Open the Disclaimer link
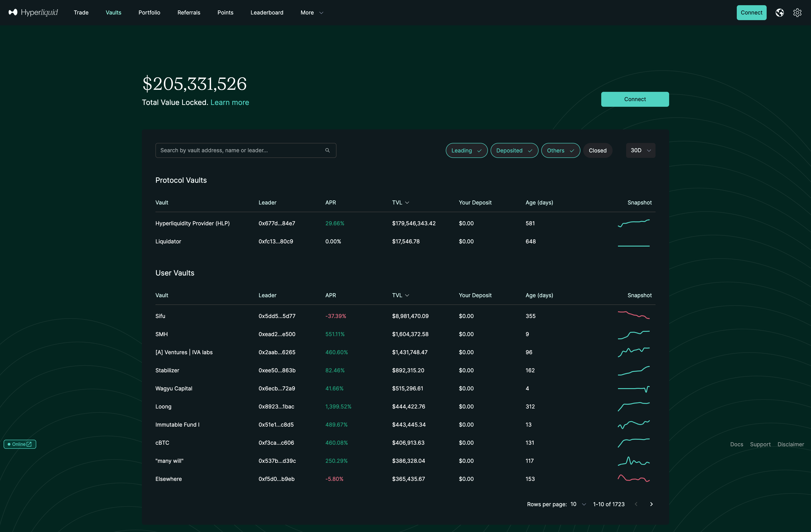 click(791, 444)
